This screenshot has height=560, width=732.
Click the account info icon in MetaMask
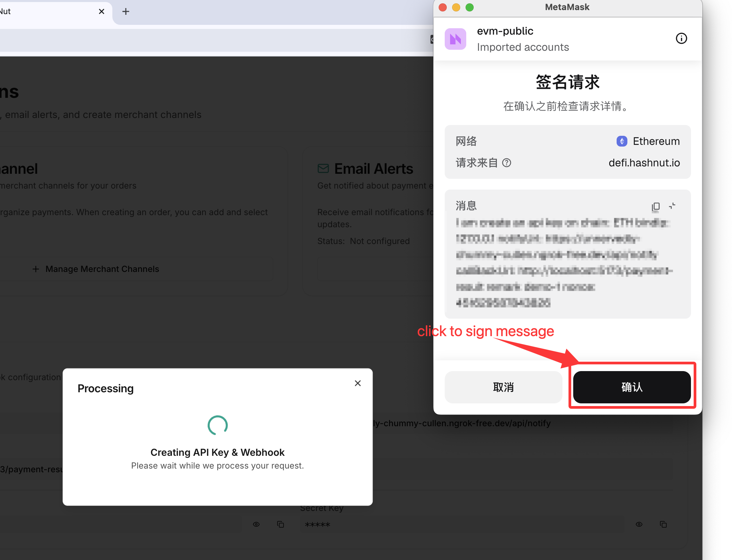pyautogui.click(x=681, y=38)
